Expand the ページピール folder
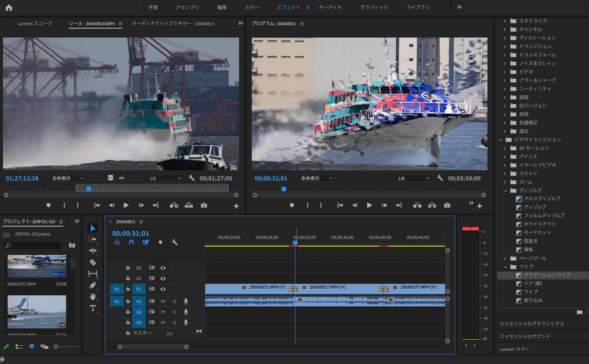This screenshot has width=589, height=364. (505, 258)
